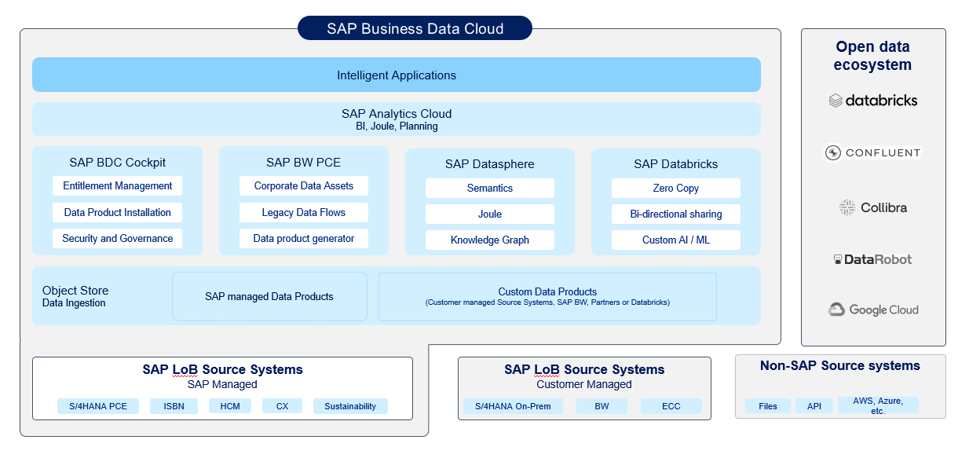This screenshot has height=458, width=980.
Task: Select the Sustainability source system tag
Action: (350, 406)
